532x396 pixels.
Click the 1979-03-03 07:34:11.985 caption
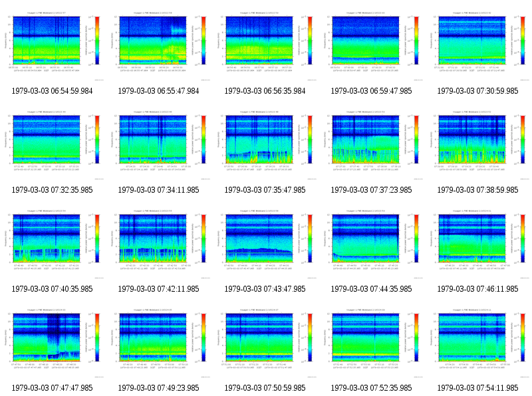coord(158,190)
